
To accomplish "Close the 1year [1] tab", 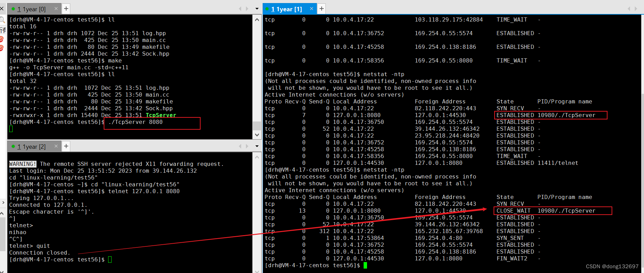I will (311, 9).
